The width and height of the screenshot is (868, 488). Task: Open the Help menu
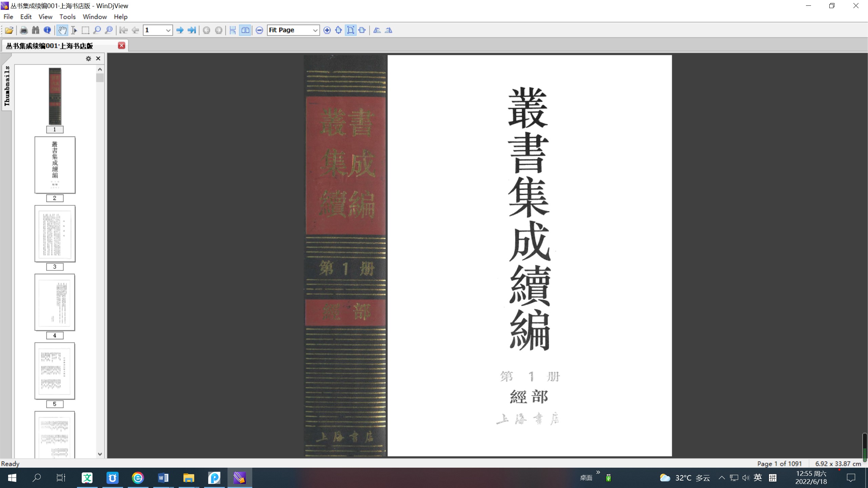(120, 17)
